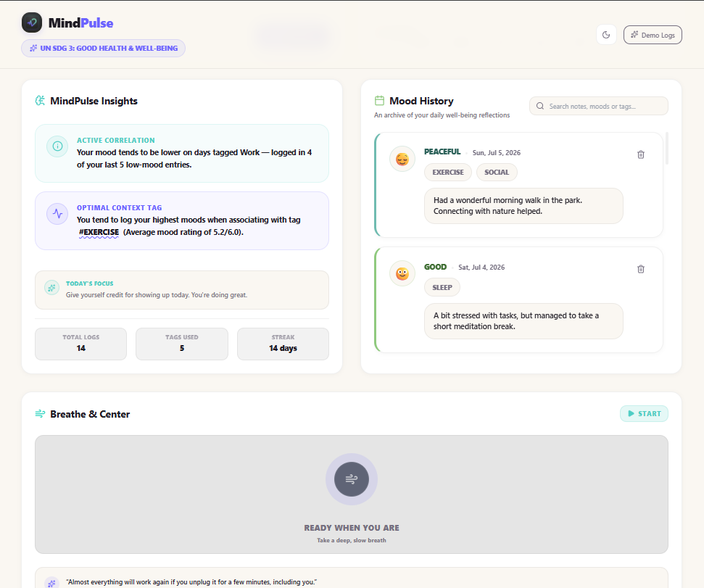Click the Mood History calendar icon
Screen dimensions: 704x588
coord(379,101)
